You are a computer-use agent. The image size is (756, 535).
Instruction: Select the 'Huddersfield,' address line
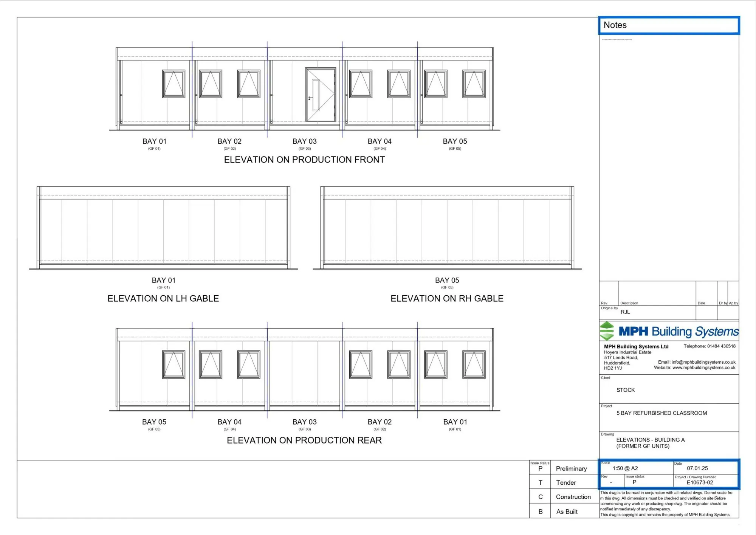point(617,363)
